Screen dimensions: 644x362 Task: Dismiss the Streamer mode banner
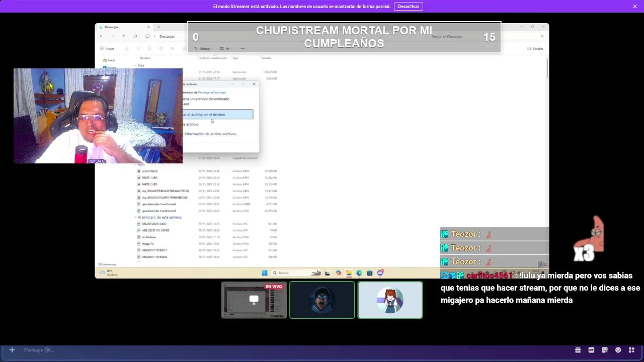point(635,7)
